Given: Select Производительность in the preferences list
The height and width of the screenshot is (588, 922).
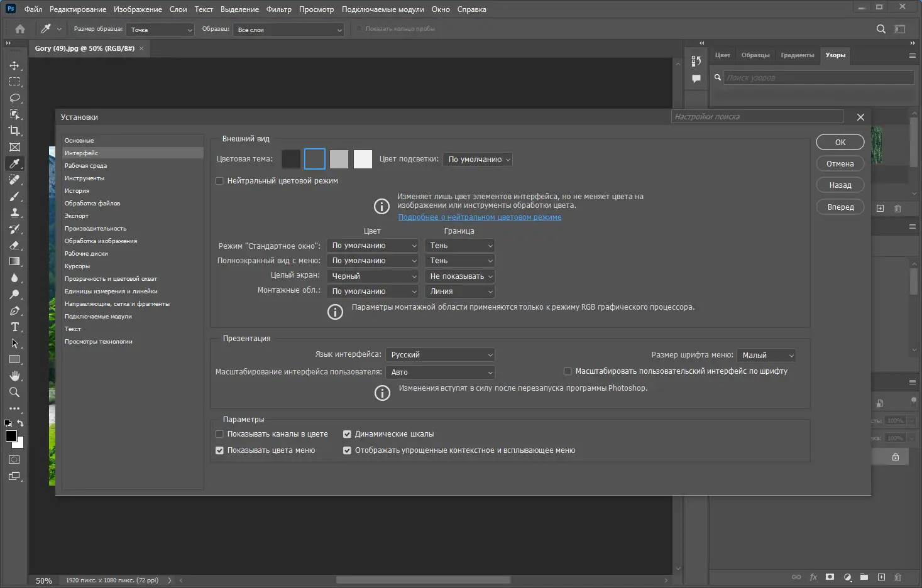Looking at the screenshot, I should (96, 229).
